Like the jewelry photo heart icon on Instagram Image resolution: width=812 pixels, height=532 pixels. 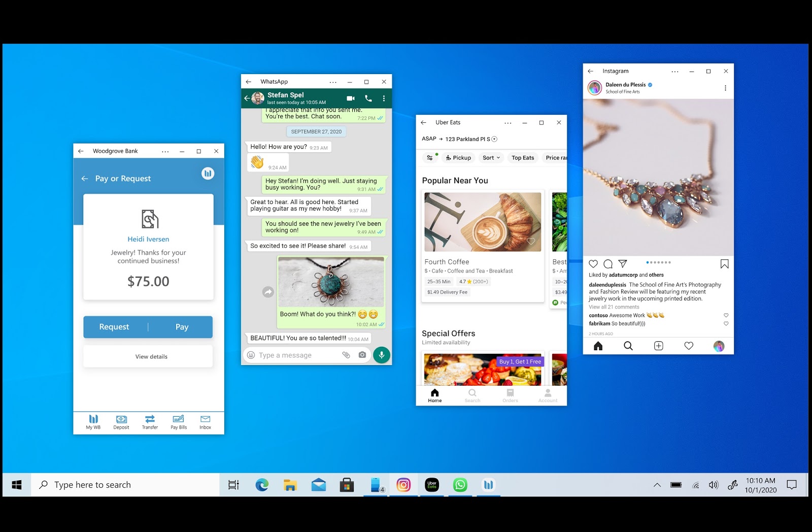point(593,263)
